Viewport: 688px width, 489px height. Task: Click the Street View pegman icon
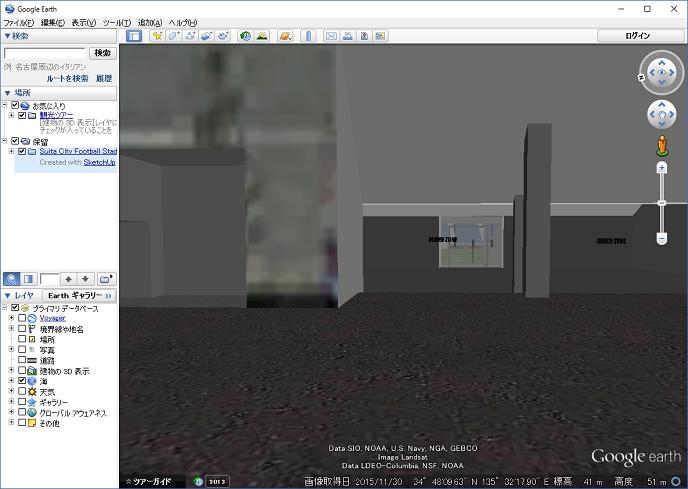pyautogui.click(x=661, y=148)
